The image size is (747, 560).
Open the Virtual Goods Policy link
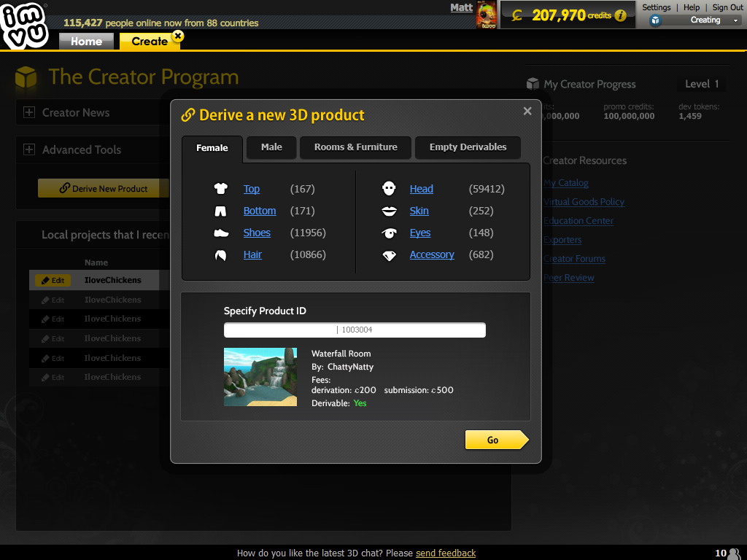pyautogui.click(x=584, y=202)
